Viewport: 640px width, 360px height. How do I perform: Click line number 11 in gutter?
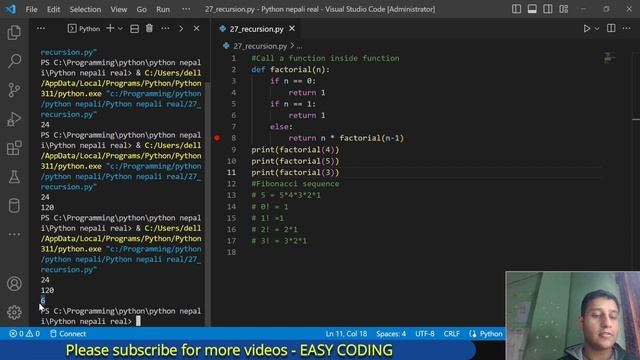coord(231,172)
